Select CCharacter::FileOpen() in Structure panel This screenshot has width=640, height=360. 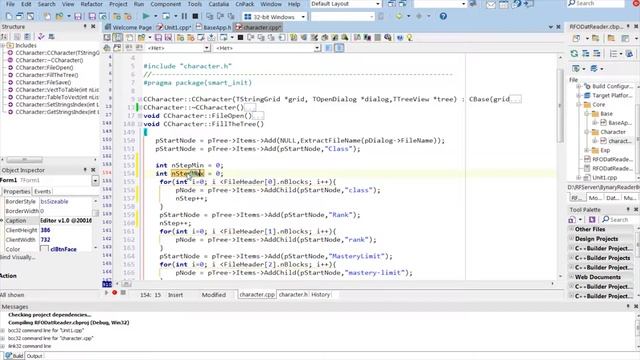point(44,68)
